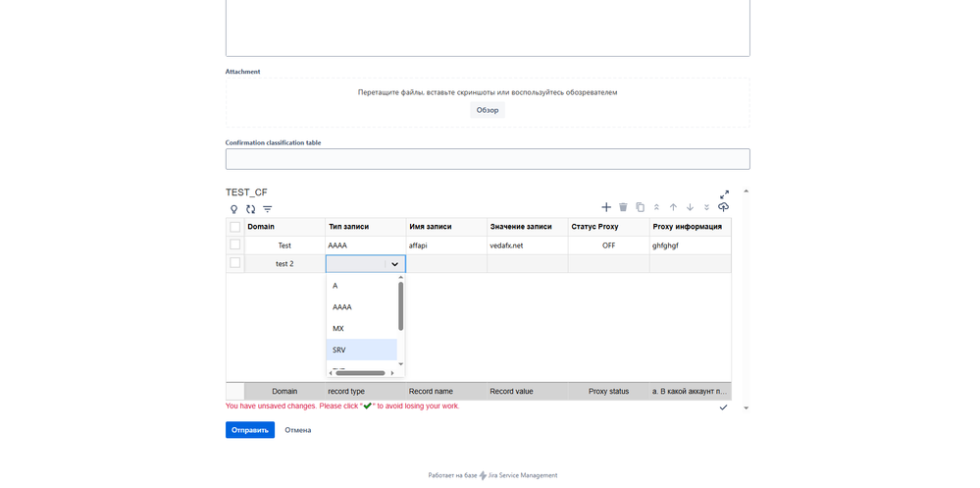Click dropdown list vertical scrollbar thumb

click(x=400, y=306)
